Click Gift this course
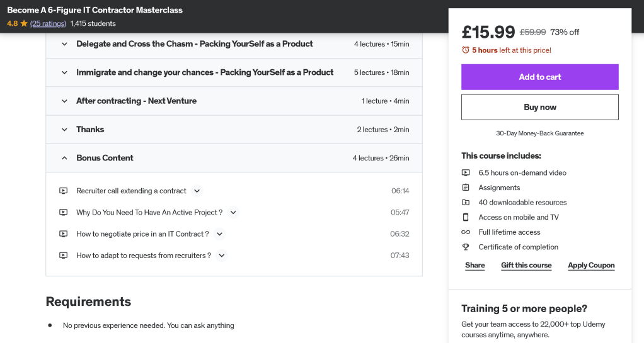Screen dimensions: 644x343 coord(526,265)
